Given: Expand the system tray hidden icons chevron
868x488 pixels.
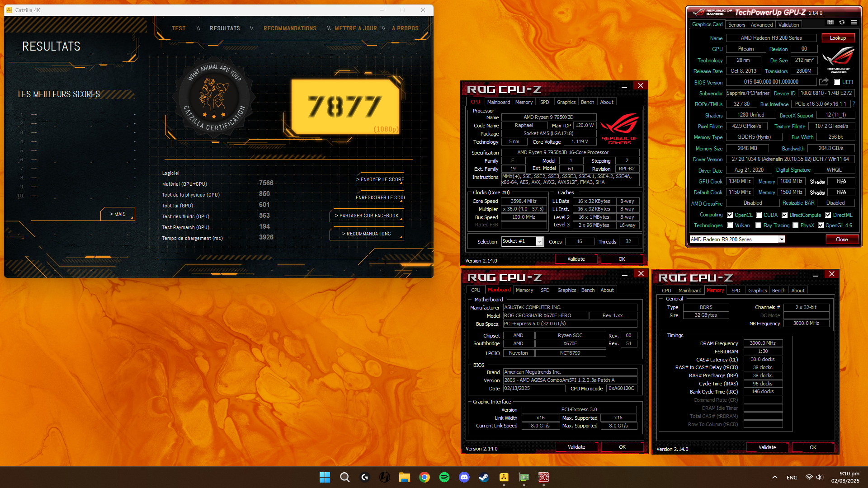Looking at the screenshot, I should (x=774, y=477).
